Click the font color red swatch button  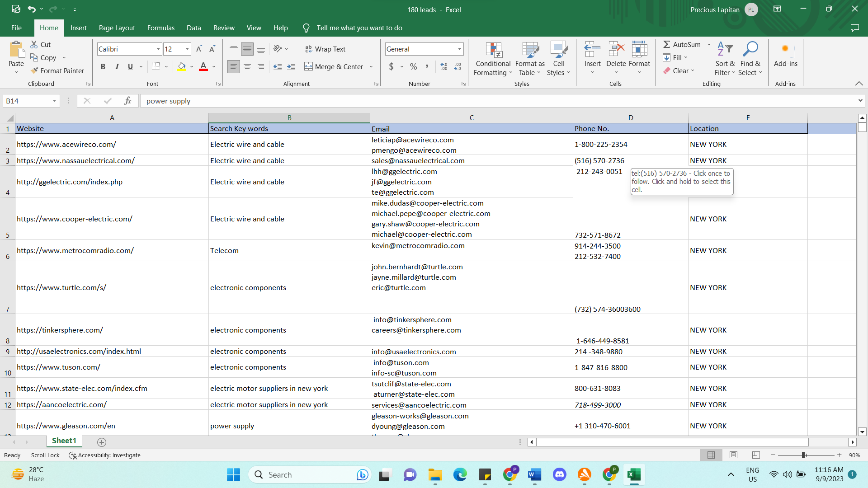pos(203,66)
